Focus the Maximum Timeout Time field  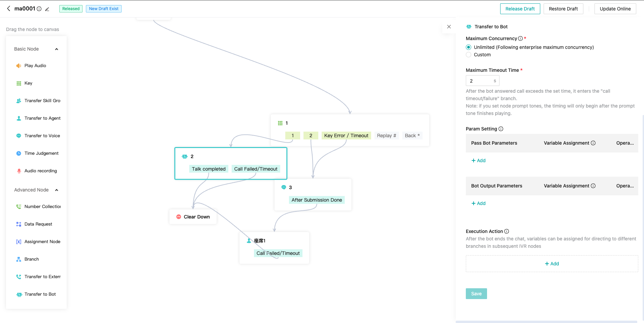click(x=482, y=81)
